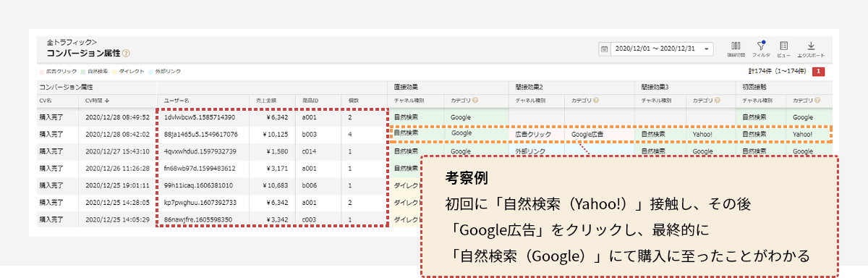868x278 pixels.
Task: Select user 1dvlwbcw5.1585714390
Action: click(x=200, y=117)
